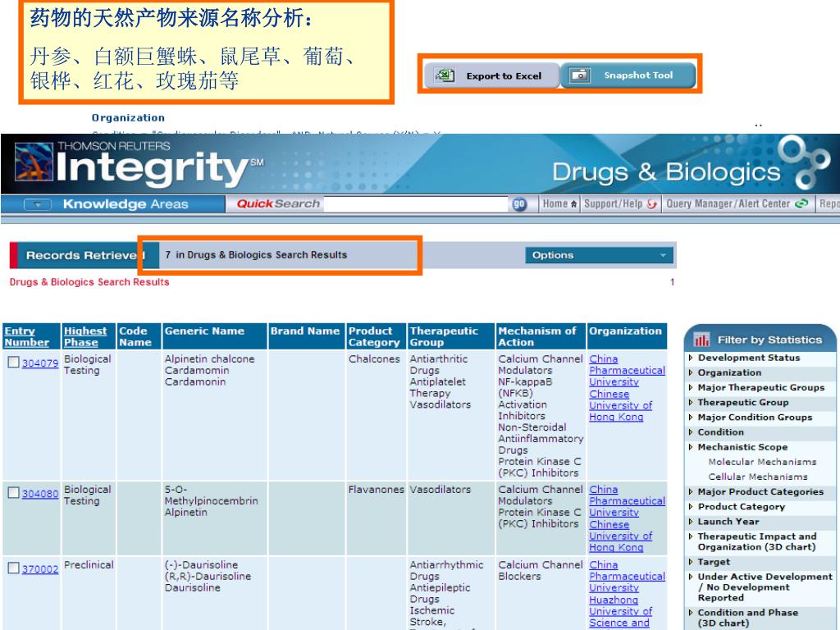The width and height of the screenshot is (840, 630).
Task: Open Knowledge Areas menu
Action: 126,204
